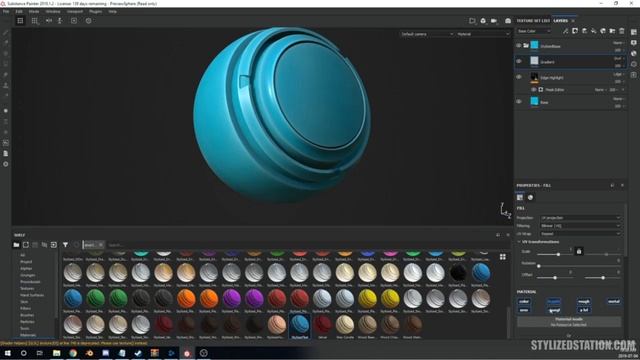
Task: Switch to the Texture Set List tab
Action: tap(533, 21)
